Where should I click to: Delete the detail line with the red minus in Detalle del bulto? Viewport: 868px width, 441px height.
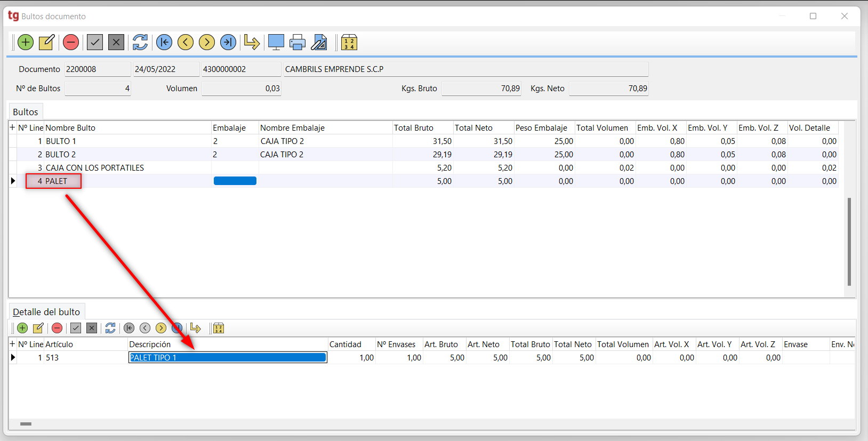click(x=57, y=328)
